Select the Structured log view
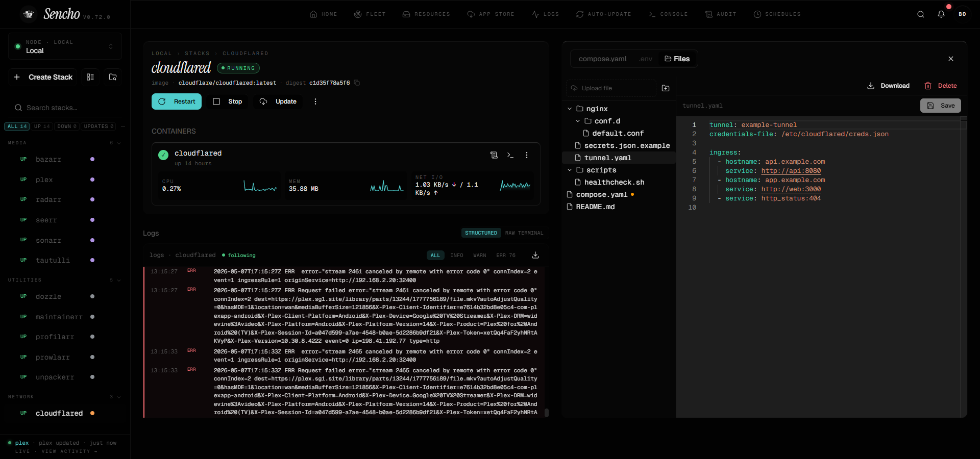The width and height of the screenshot is (980, 459). click(481, 233)
